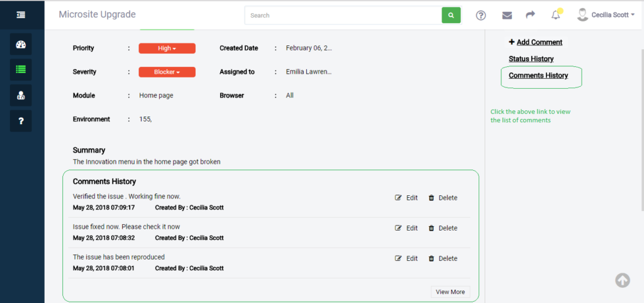This screenshot has height=303, width=644.
Task: Click the 'Comments History' section heading
Action: coord(104,181)
